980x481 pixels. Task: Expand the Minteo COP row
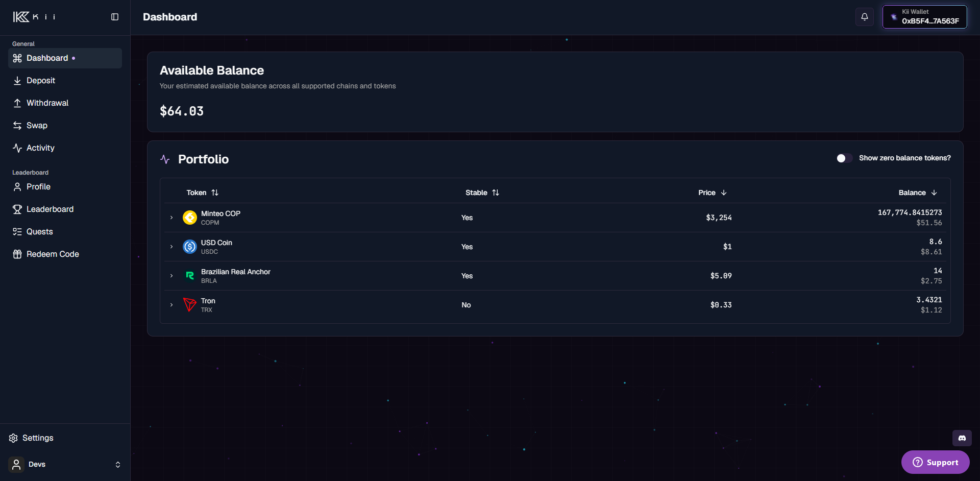tap(171, 218)
